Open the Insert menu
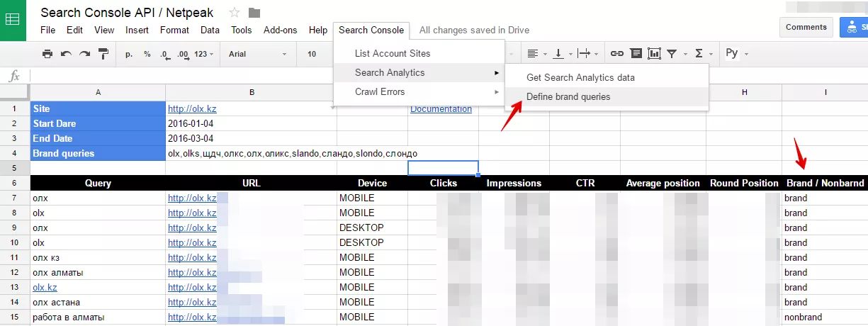 click(137, 30)
